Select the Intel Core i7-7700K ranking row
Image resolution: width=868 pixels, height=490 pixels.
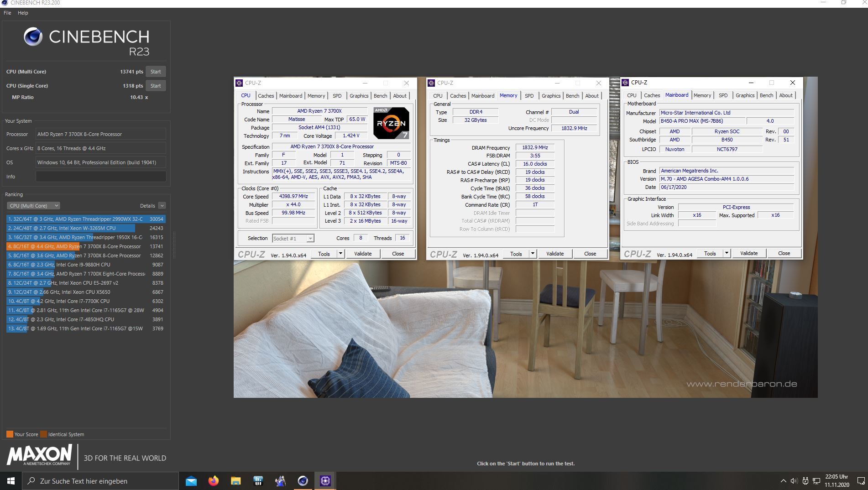click(86, 301)
